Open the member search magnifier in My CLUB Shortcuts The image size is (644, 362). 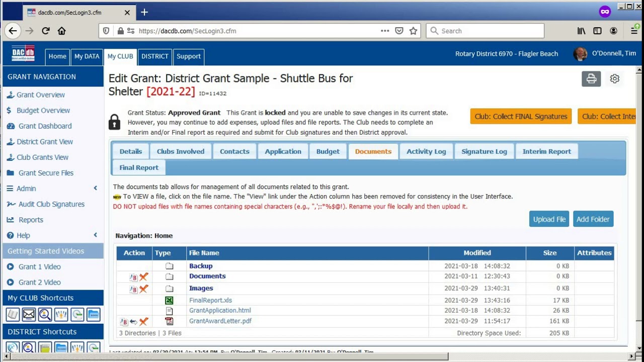click(x=45, y=315)
